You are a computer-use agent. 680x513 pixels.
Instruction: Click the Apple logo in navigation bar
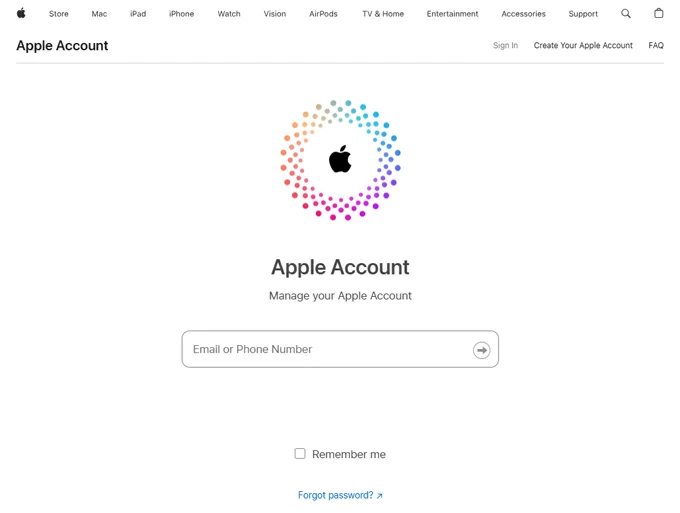21,14
